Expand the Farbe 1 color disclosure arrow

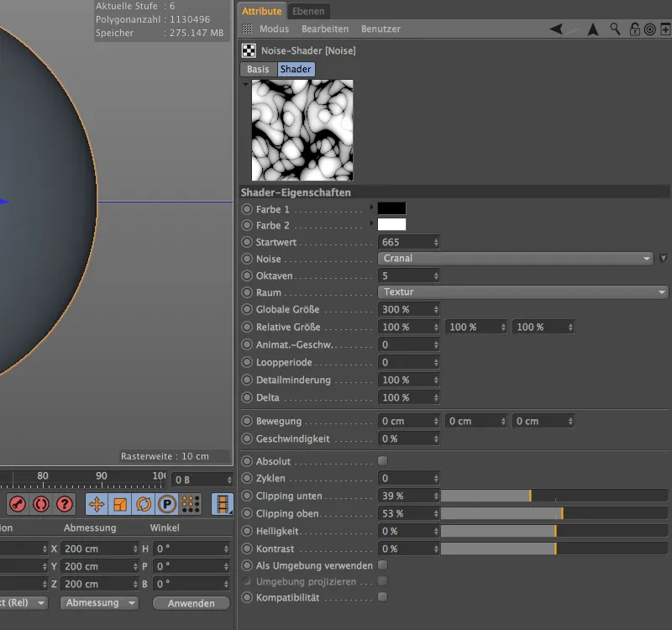(x=371, y=207)
